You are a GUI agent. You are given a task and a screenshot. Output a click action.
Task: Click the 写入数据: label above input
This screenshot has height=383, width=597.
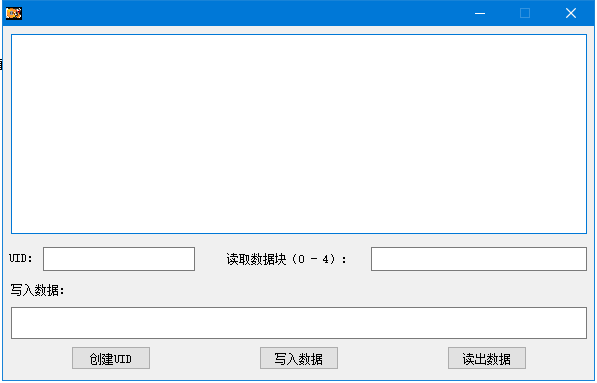pyautogui.click(x=37, y=290)
